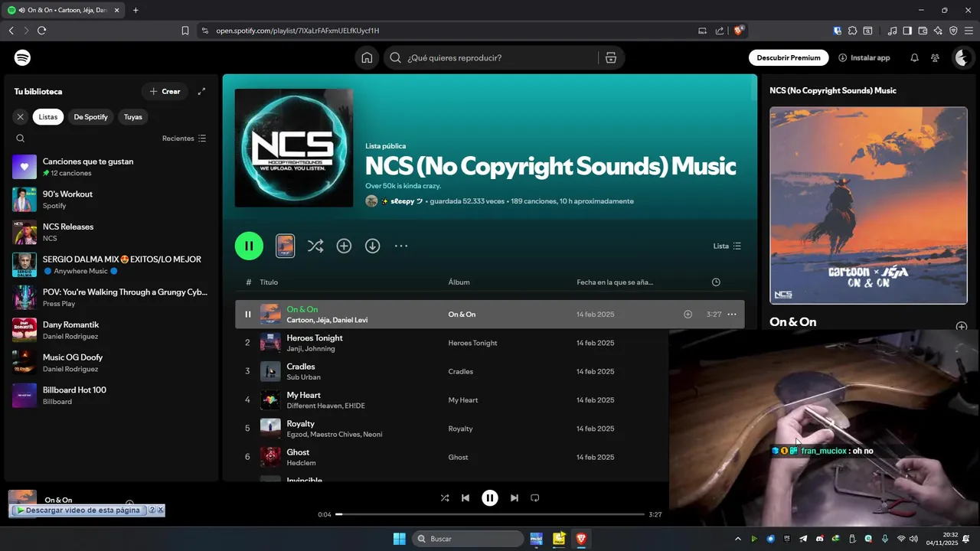
Task: Toggle the De Spotify filter chip
Action: click(x=90, y=117)
